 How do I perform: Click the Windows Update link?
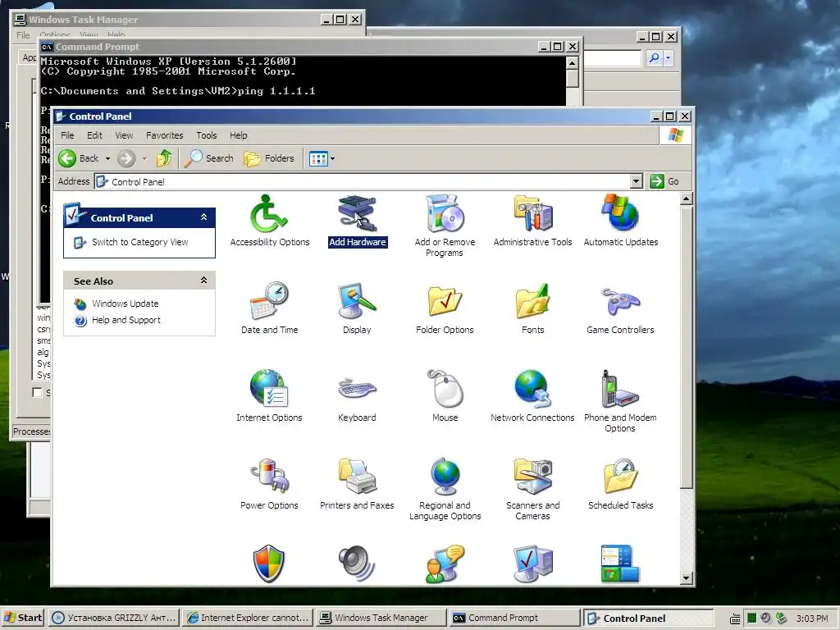click(x=125, y=304)
